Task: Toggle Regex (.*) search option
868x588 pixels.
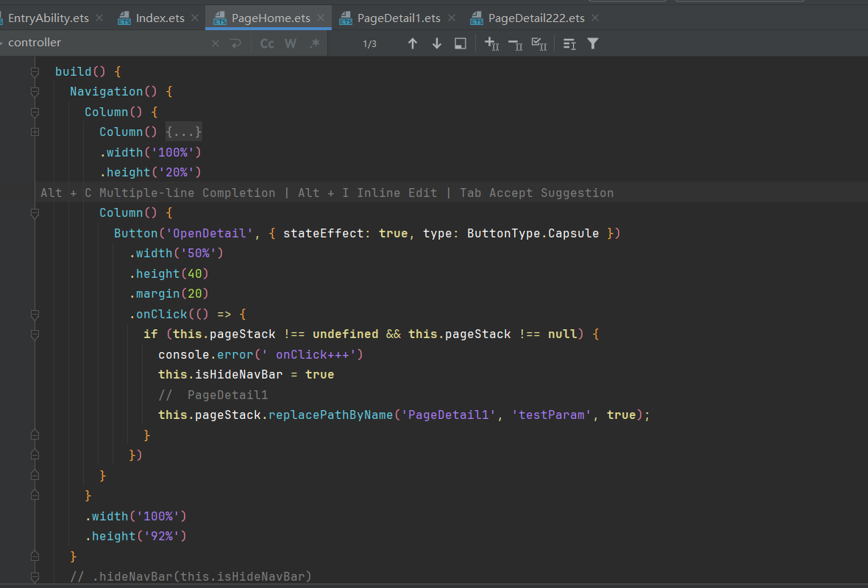Action: (314, 44)
